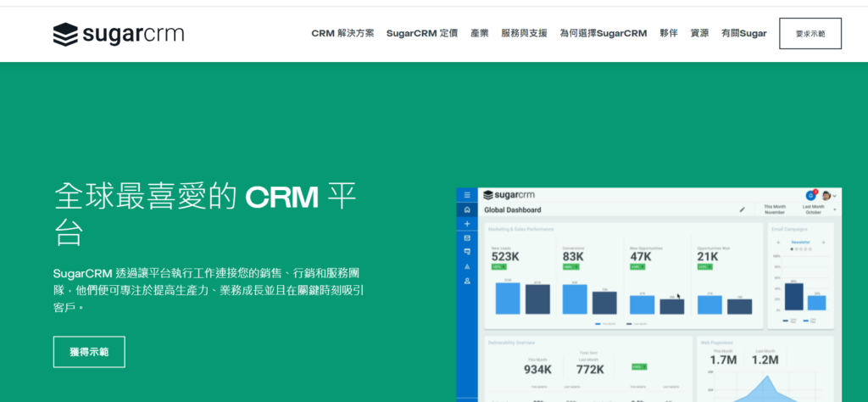Click the Marketing & Sales Performance heading
The image size is (868, 402).
click(x=521, y=229)
